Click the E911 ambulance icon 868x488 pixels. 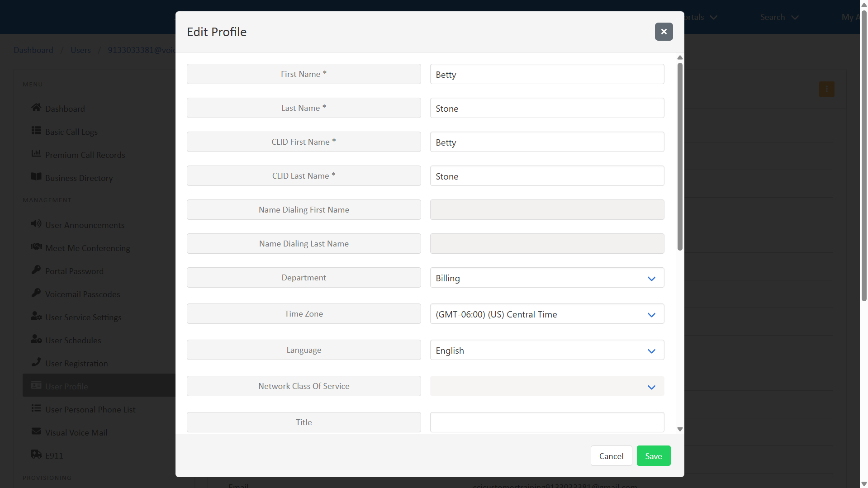(x=36, y=455)
